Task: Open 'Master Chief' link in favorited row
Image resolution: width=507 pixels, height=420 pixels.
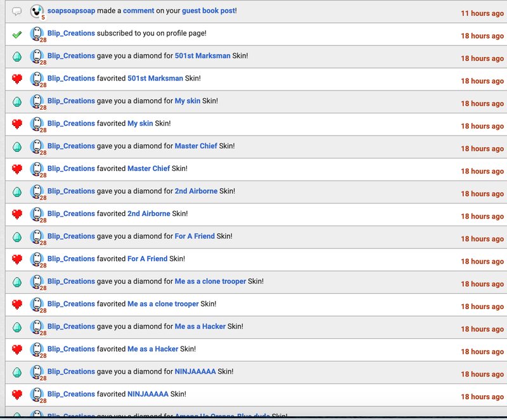Action: 148,169
